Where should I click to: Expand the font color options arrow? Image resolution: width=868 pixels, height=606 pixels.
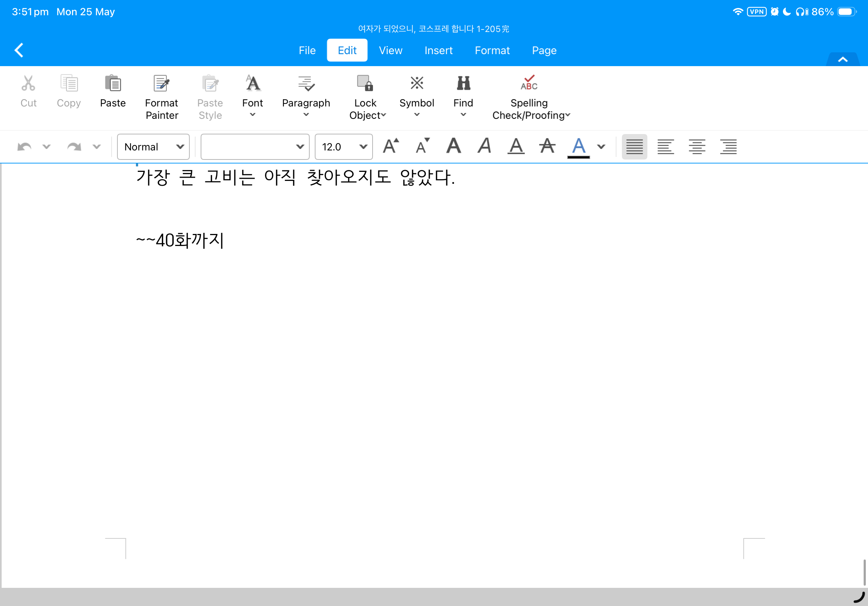click(601, 146)
